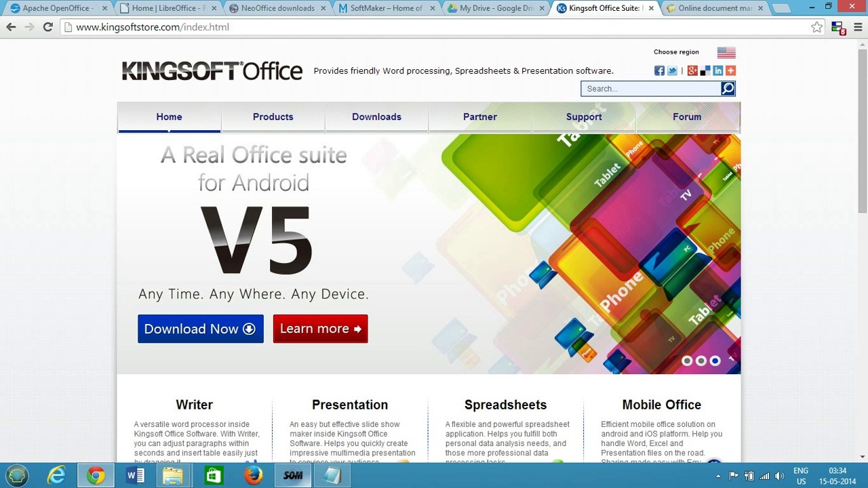Image resolution: width=868 pixels, height=488 pixels.
Task: Go forward using the browser forward arrow
Action: pos(29,27)
